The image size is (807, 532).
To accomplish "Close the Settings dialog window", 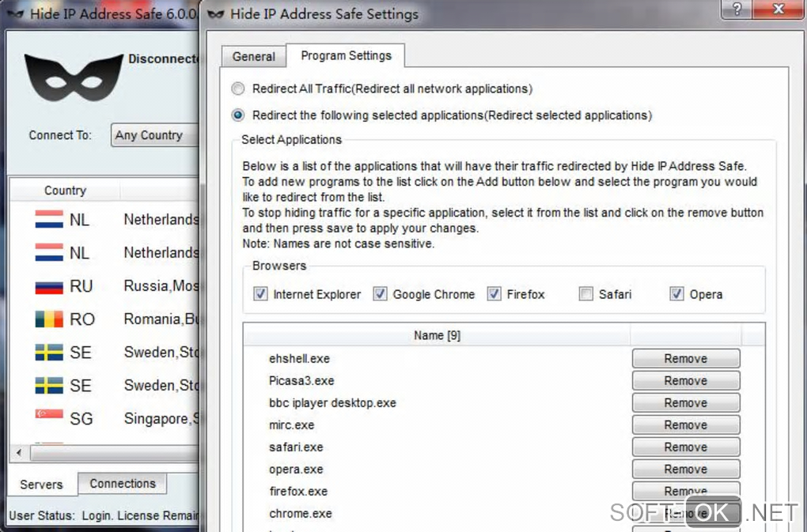I will pos(779,9).
